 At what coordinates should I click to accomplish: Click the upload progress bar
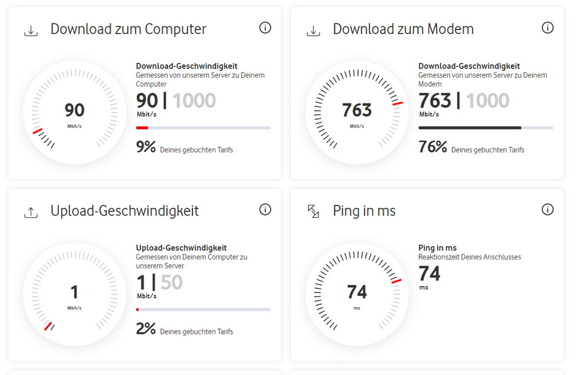(203, 308)
